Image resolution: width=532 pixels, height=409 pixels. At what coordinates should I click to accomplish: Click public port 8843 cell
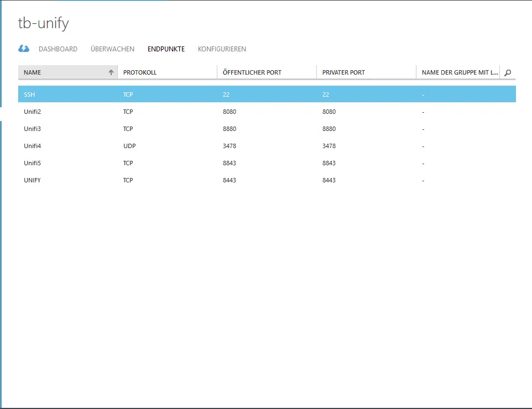point(230,163)
